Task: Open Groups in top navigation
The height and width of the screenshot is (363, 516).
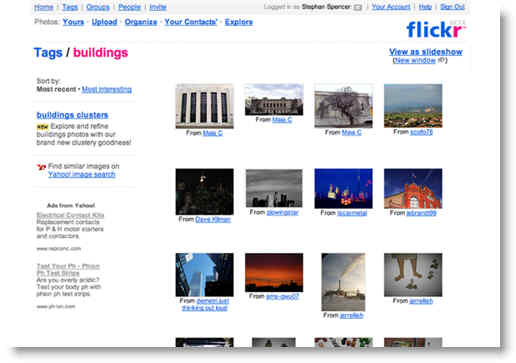Action: 98,7
